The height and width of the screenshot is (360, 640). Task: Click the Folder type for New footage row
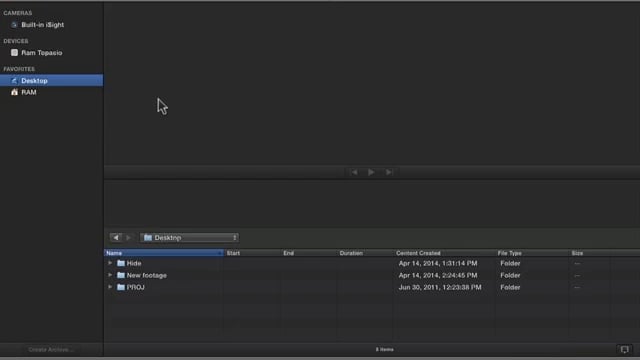click(510, 276)
